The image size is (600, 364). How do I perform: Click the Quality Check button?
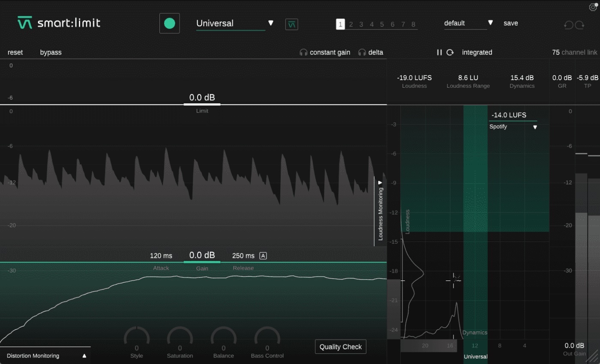[341, 347]
